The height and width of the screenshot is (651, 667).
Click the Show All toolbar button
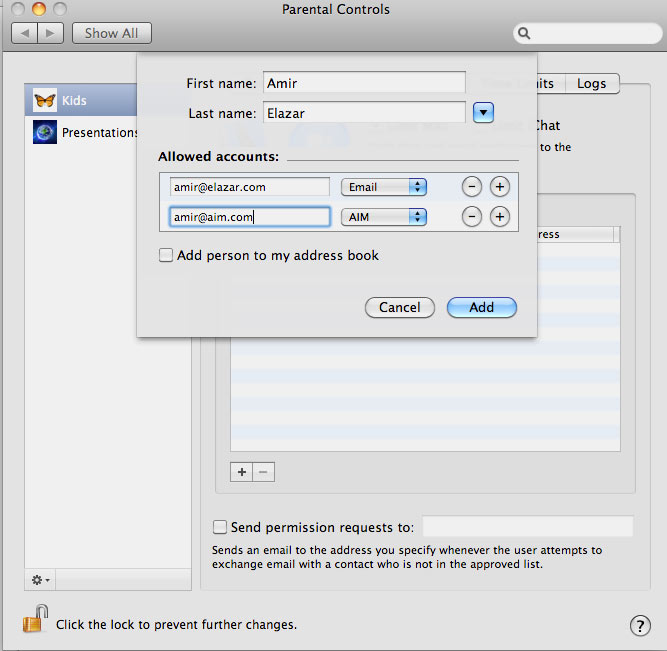tap(111, 33)
